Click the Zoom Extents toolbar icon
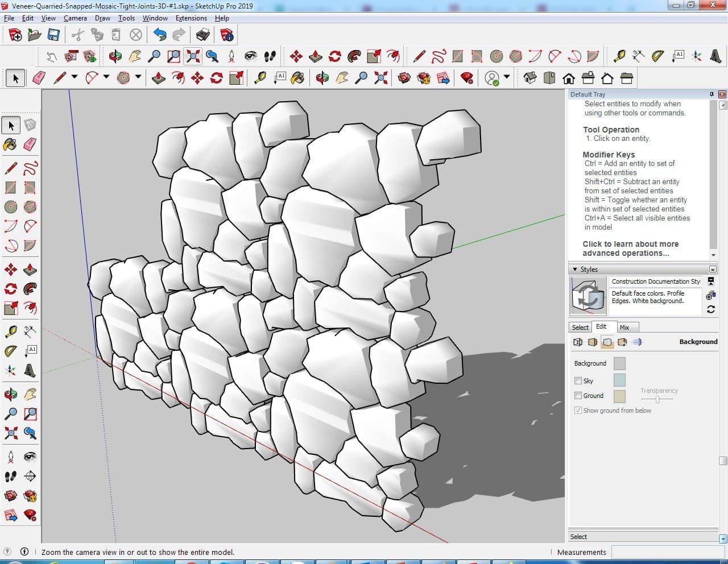728x564 pixels. click(193, 56)
